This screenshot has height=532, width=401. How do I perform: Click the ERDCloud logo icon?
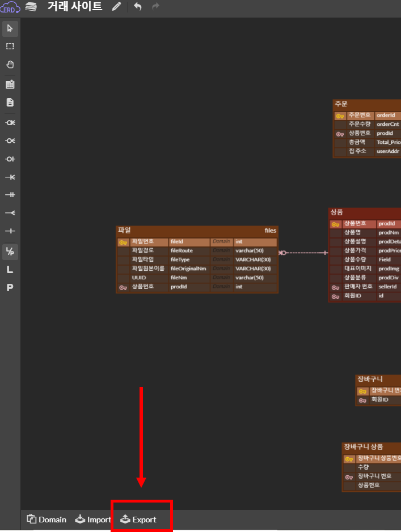tap(10, 7)
